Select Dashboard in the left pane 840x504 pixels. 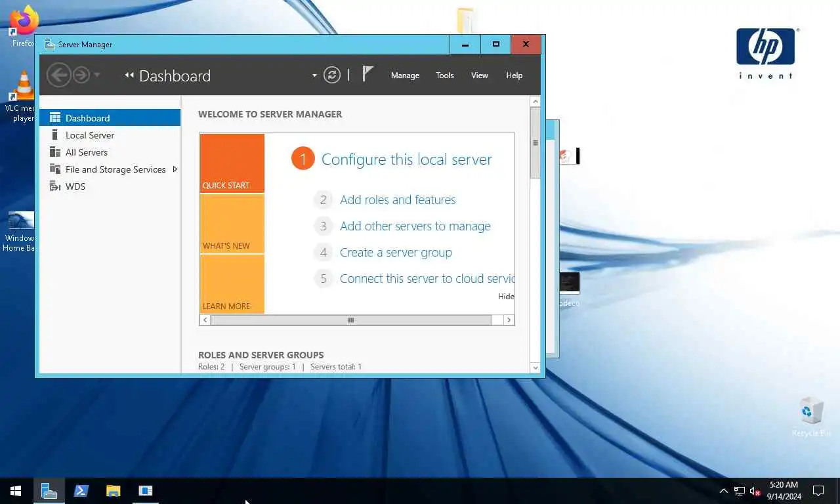tap(110, 118)
